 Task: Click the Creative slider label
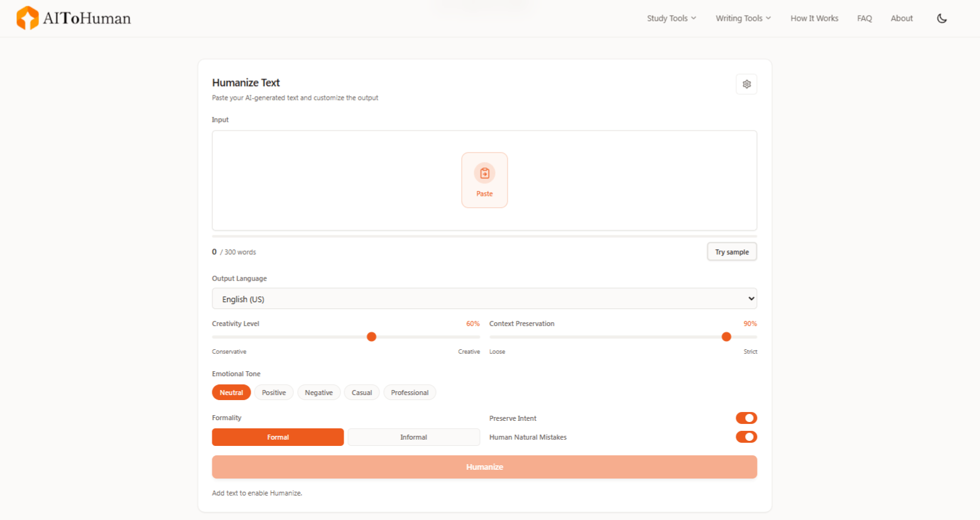click(x=469, y=352)
